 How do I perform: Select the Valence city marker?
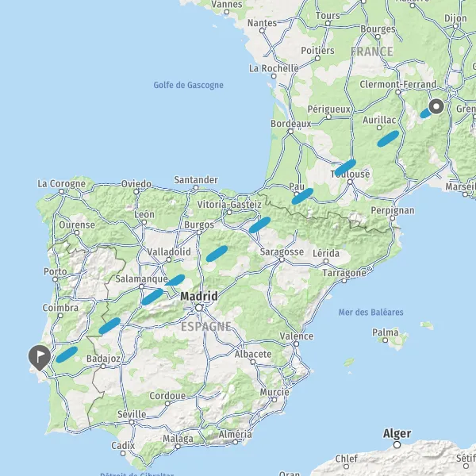pos(296,344)
